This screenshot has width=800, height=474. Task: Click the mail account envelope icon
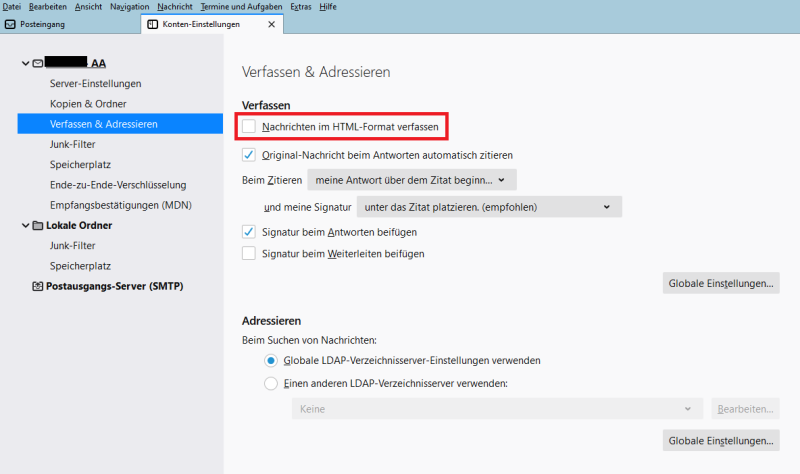[x=38, y=64]
